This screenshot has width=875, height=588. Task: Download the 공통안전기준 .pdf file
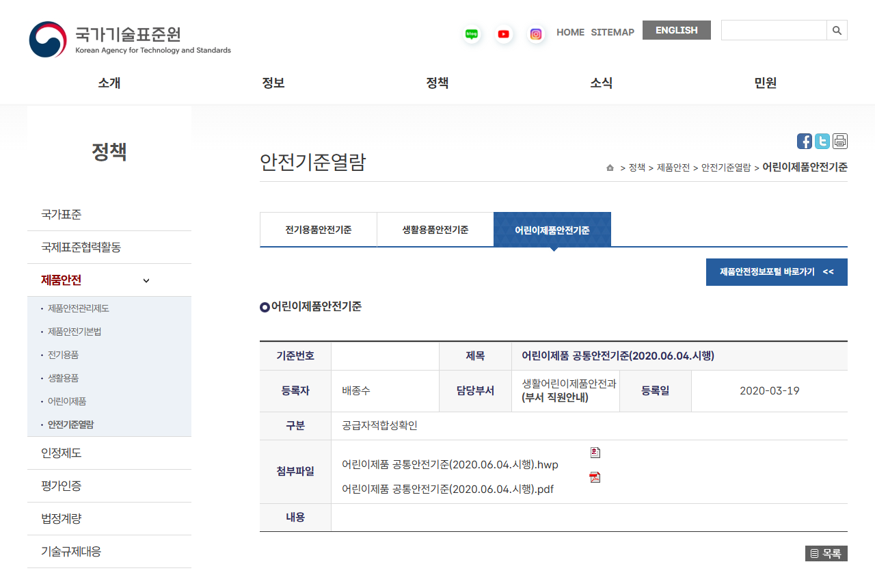[448, 490]
